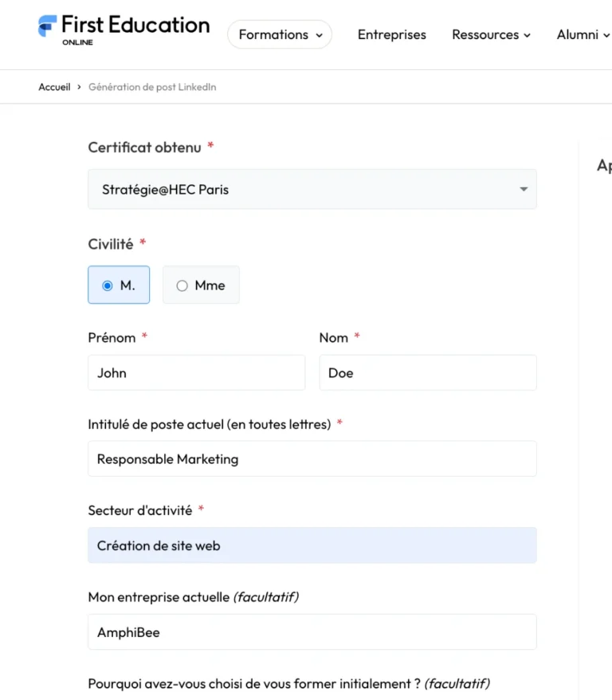
Task: Expand the Ressources menu
Action: pos(491,34)
